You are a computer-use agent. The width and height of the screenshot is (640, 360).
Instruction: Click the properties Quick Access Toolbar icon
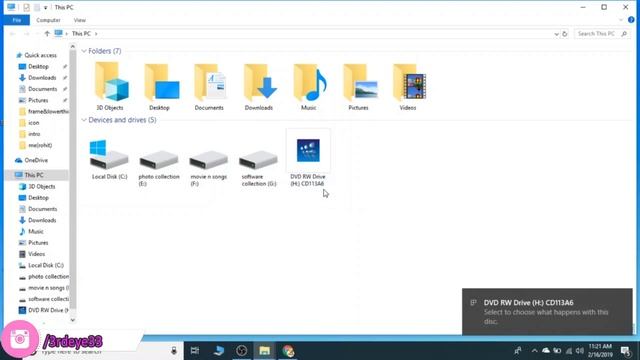click(x=27, y=8)
